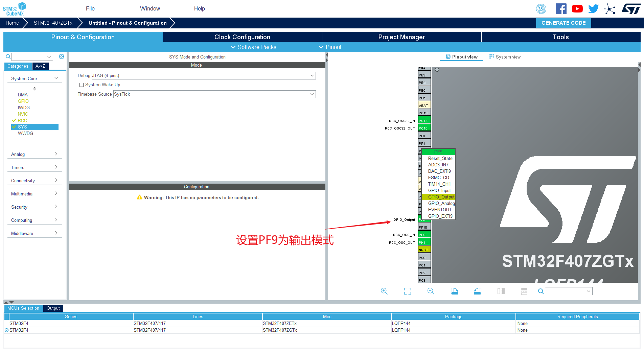The height and width of the screenshot is (352, 644).
Task: Open the pin search combo box
Action: click(x=569, y=291)
